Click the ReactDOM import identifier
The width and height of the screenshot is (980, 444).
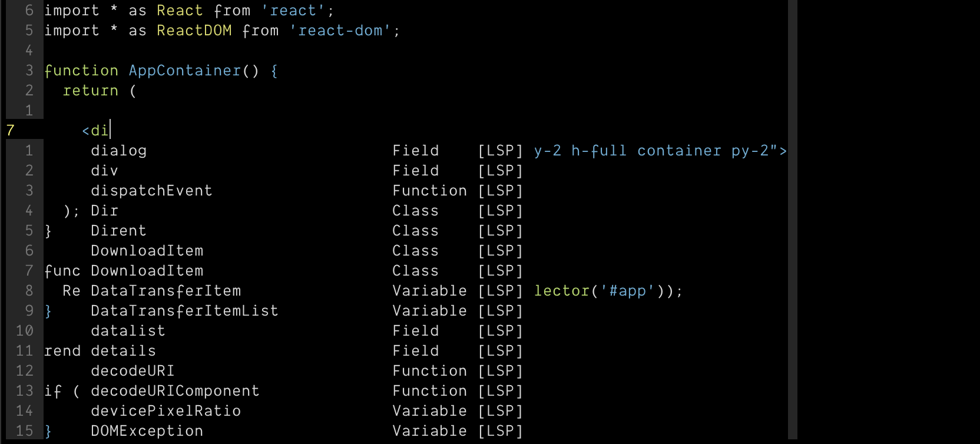pos(194,30)
